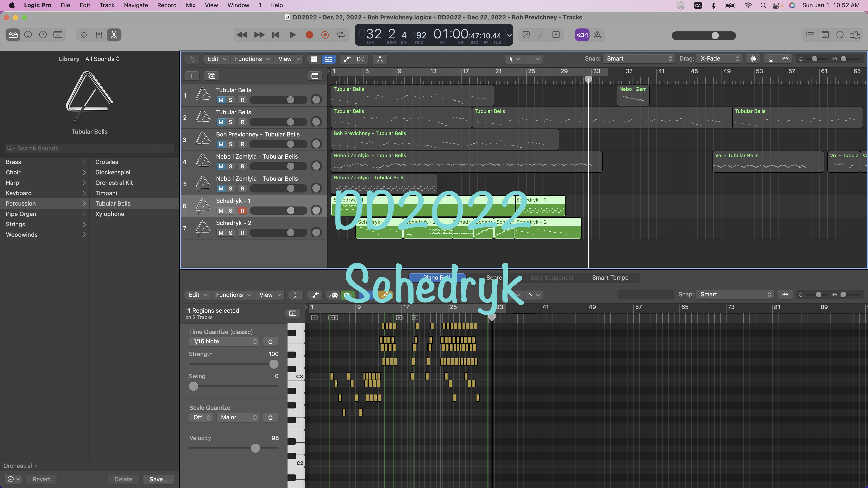Open Tracks area Functions dropdown
This screenshot has width=868, height=488.
[x=252, y=59]
